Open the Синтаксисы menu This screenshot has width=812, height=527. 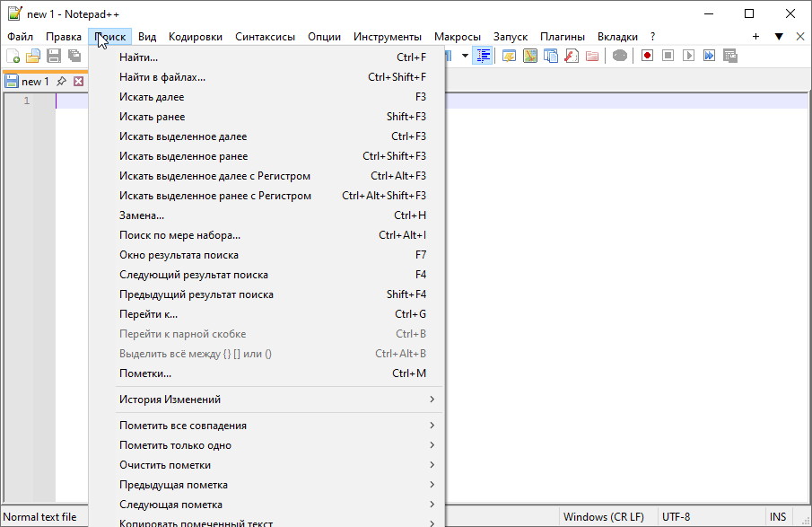266,37
